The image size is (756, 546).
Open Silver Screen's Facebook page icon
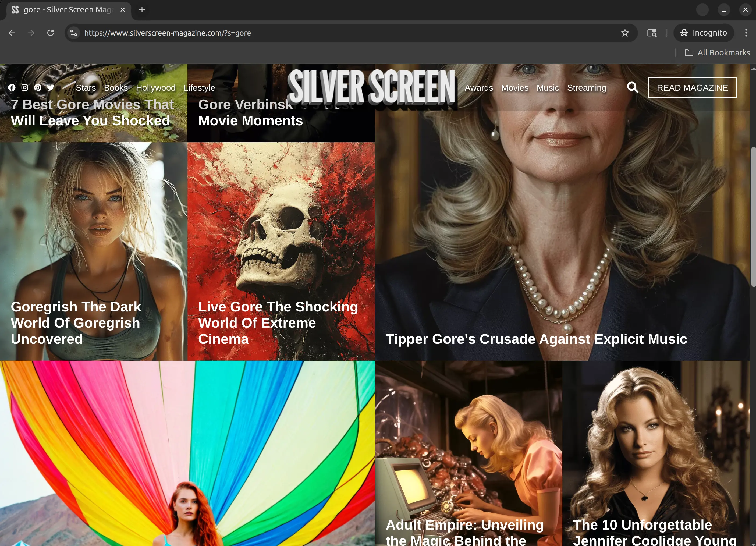tap(12, 88)
